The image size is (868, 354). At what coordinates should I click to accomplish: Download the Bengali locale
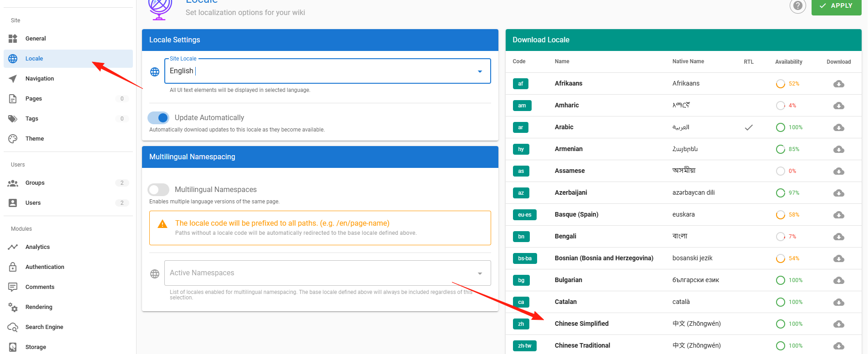(x=839, y=237)
